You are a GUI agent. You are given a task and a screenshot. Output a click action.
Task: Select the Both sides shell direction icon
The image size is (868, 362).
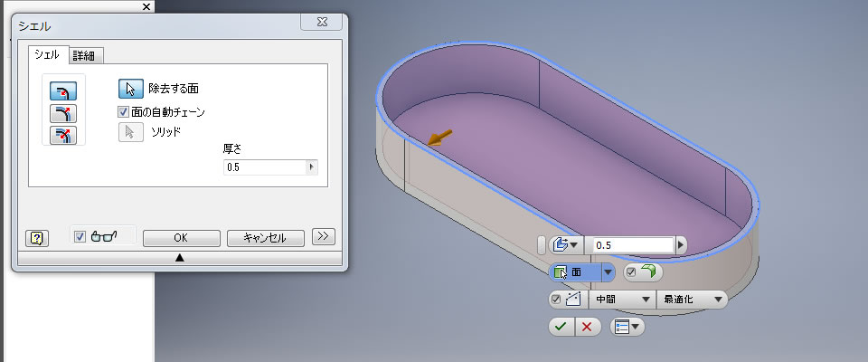(63, 135)
